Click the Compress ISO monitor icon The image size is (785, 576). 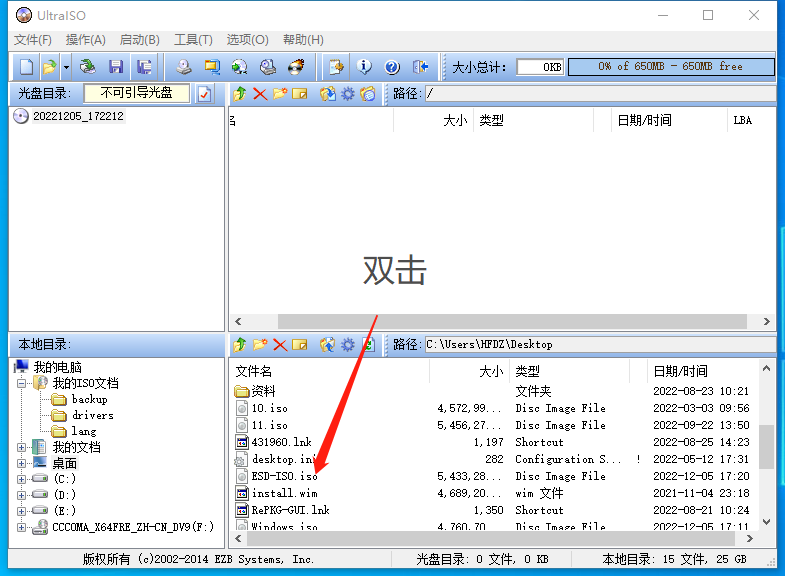212,67
